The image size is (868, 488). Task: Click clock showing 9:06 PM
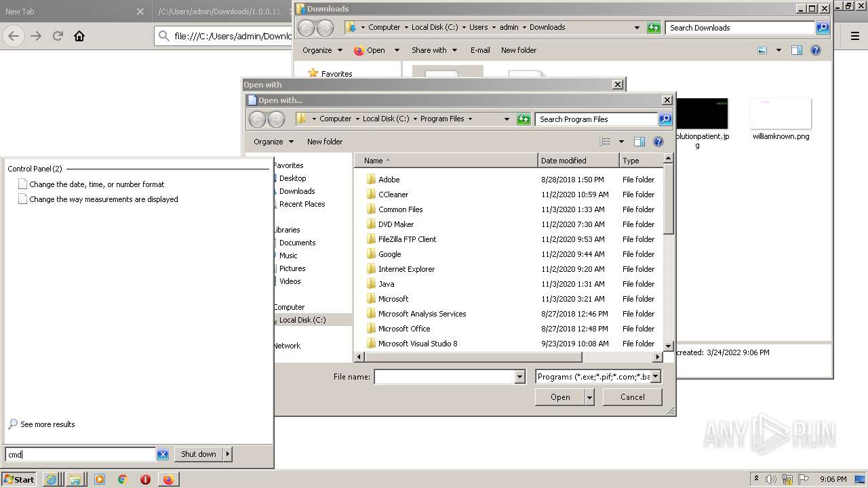[833, 479]
